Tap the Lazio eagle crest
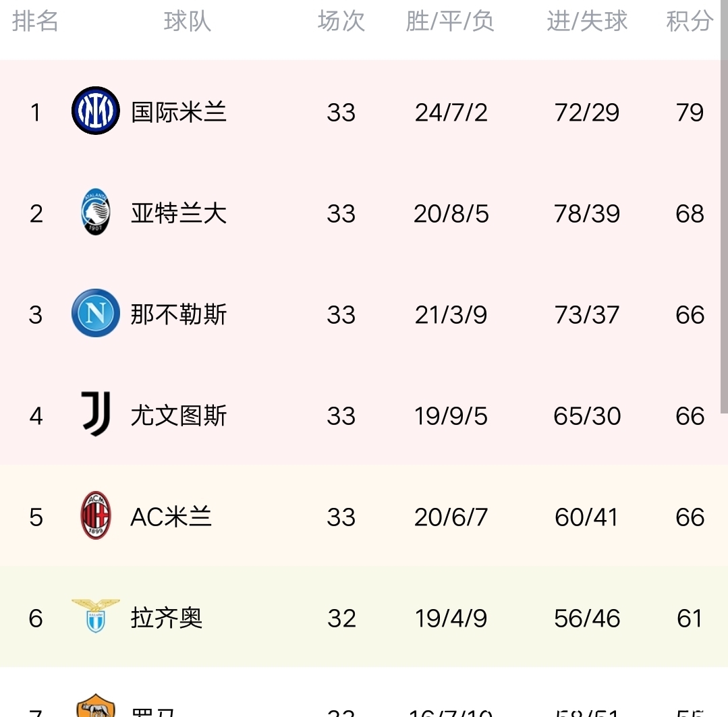The image size is (728, 717). tap(96, 616)
